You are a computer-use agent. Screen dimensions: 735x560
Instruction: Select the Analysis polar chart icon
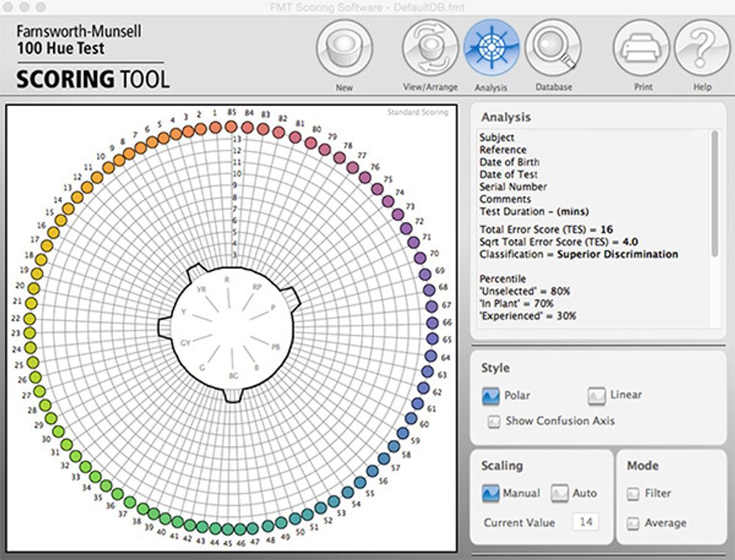click(x=491, y=49)
